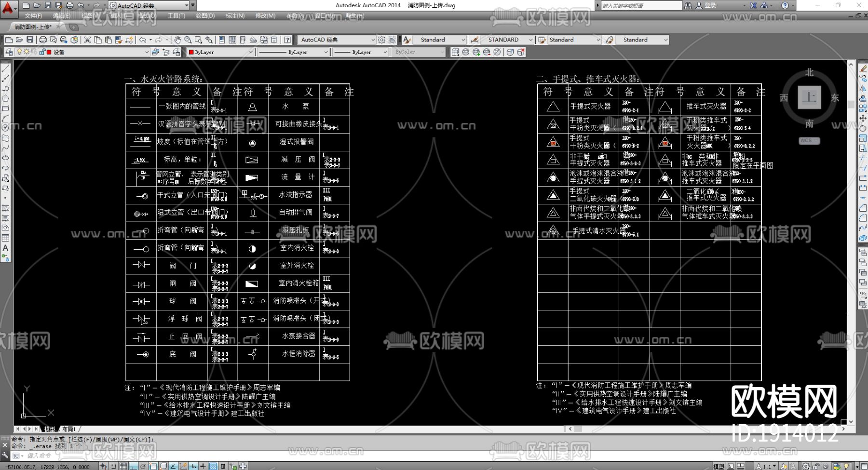Activate the Pan hand tool
This screenshot has width=868, height=470.
[x=177, y=40]
